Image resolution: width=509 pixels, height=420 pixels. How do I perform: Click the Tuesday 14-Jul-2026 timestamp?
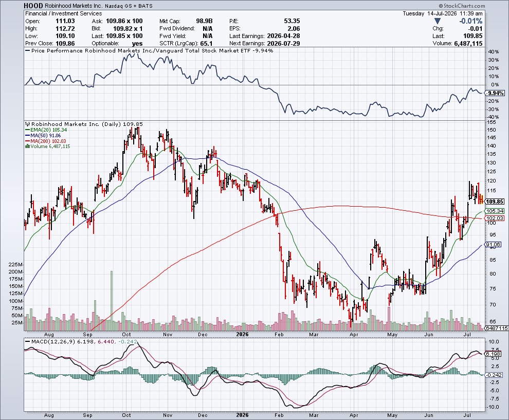coord(443,14)
